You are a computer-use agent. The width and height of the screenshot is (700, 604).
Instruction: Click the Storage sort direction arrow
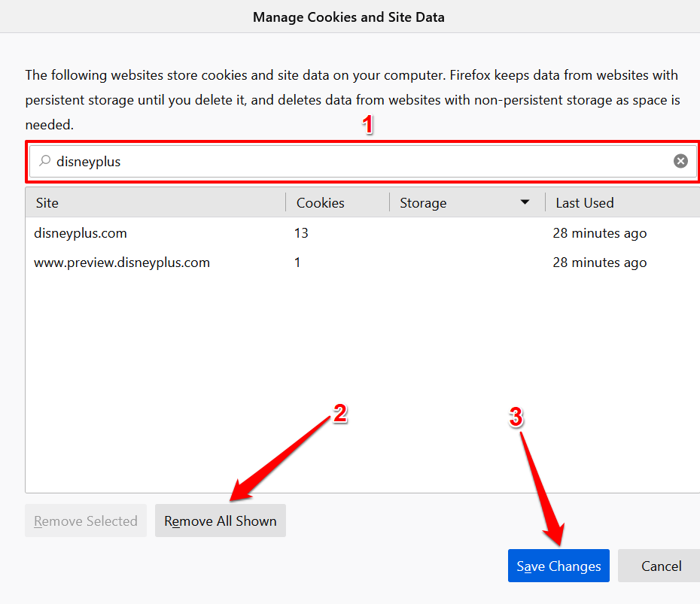525,202
